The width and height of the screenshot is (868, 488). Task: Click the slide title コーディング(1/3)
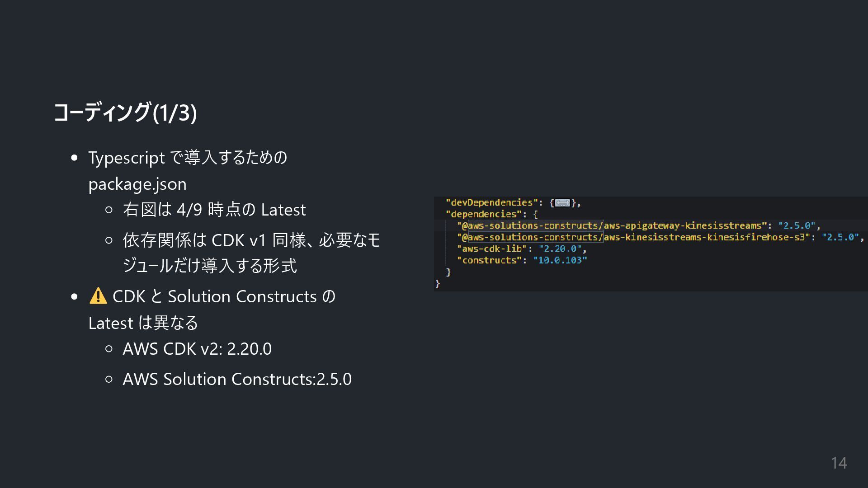pos(125,112)
